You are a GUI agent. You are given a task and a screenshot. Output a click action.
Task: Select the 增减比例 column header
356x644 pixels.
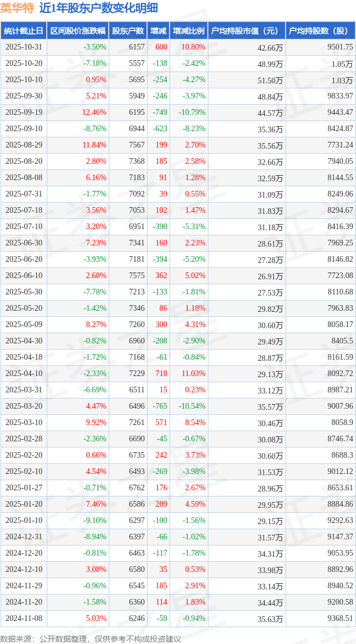[189, 31]
